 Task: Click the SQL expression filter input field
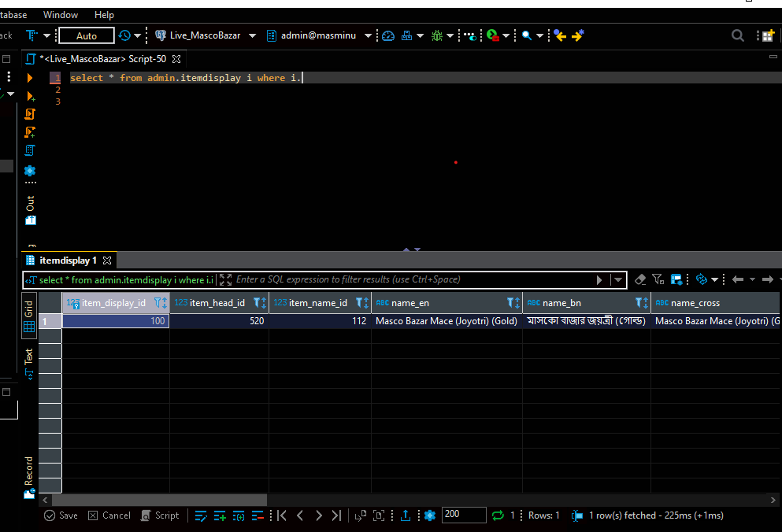coord(414,279)
